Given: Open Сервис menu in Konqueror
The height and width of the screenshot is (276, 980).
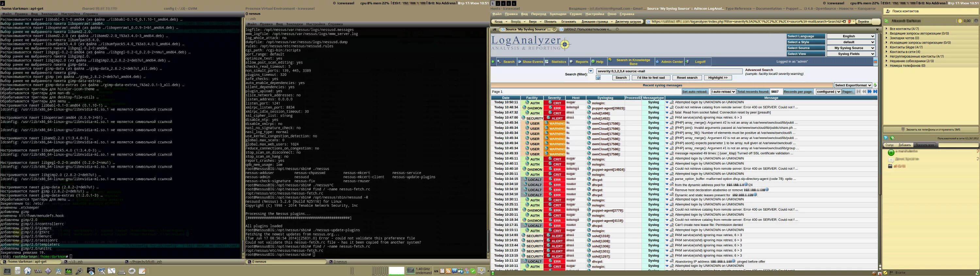Looking at the screenshot, I should (x=576, y=14).
